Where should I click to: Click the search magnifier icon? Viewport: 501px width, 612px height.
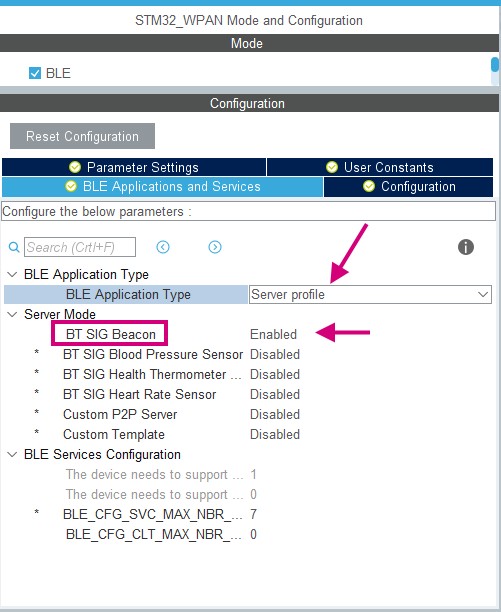(x=14, y=247)
